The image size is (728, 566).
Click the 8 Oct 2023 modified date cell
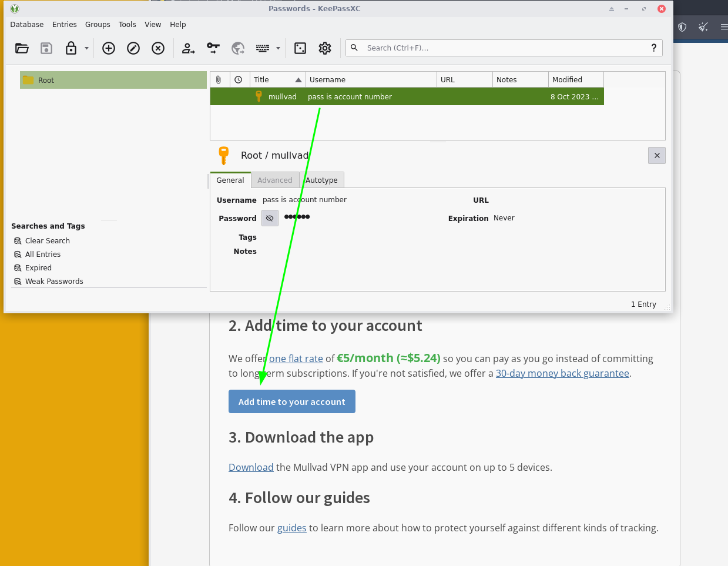point(575,97)
